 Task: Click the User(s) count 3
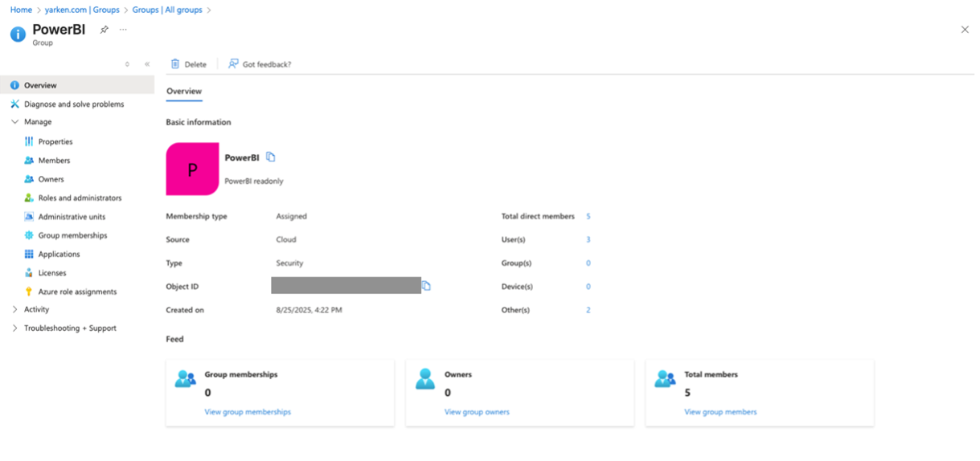[x=588, y=239]
